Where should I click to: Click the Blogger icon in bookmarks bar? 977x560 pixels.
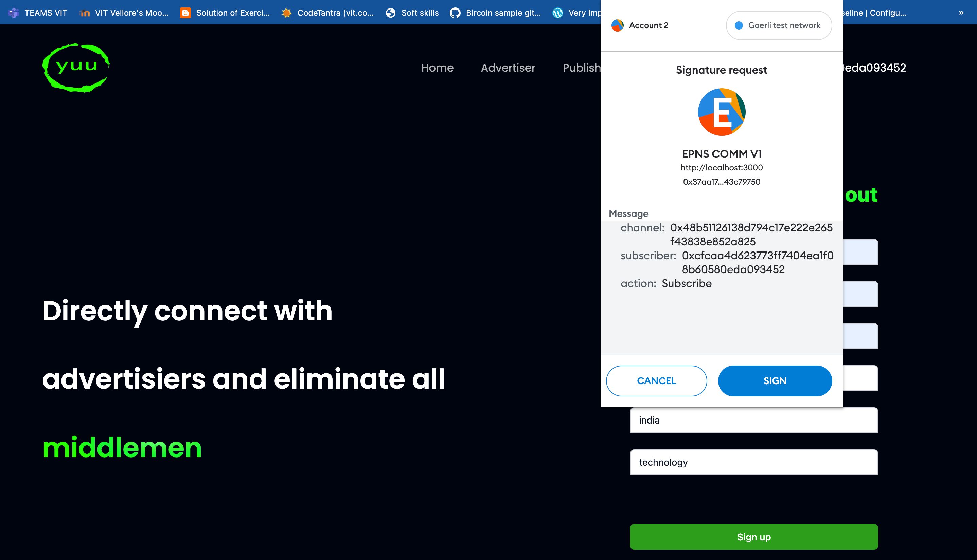click(x=185, y=12)
